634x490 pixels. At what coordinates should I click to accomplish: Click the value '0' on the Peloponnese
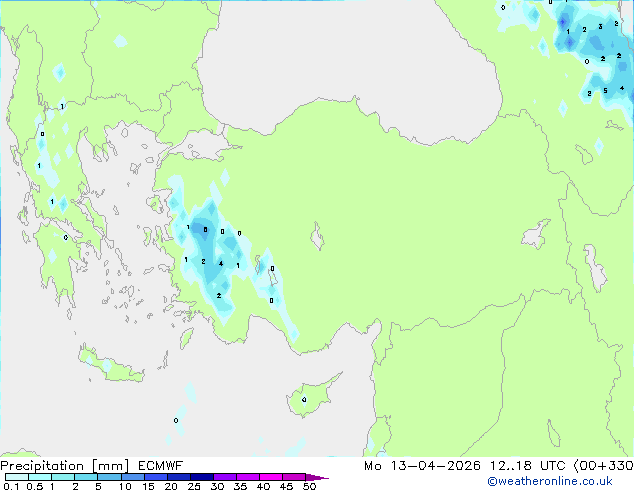[x=66, y=238]
